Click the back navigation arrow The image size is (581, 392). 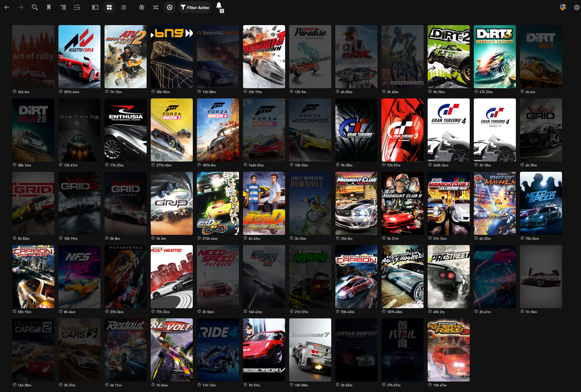[7, 7]
